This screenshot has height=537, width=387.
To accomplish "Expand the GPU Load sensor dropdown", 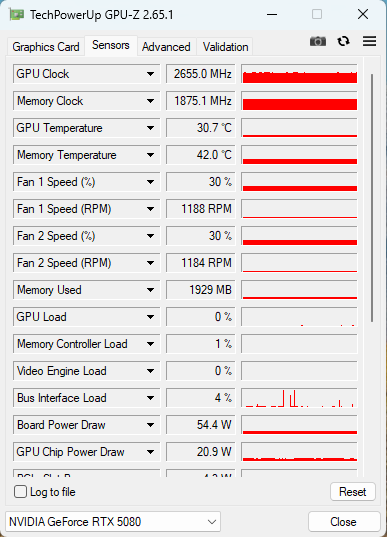I will pos(150,317).
